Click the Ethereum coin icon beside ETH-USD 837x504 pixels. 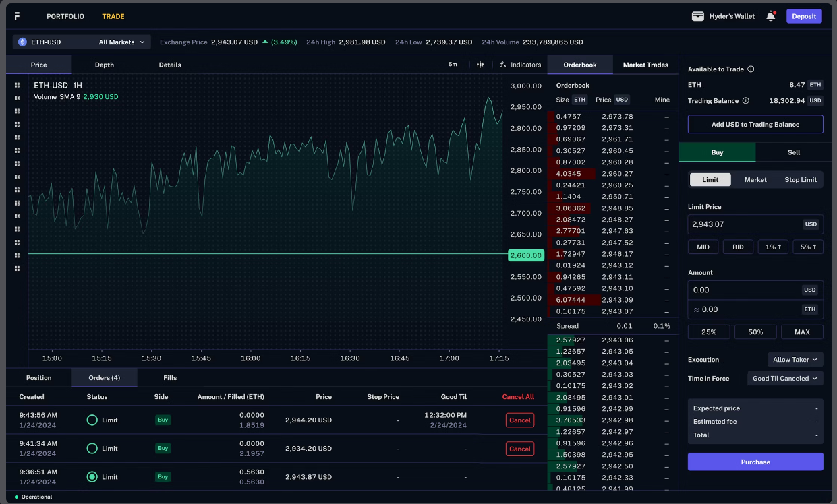click(22, 42)
